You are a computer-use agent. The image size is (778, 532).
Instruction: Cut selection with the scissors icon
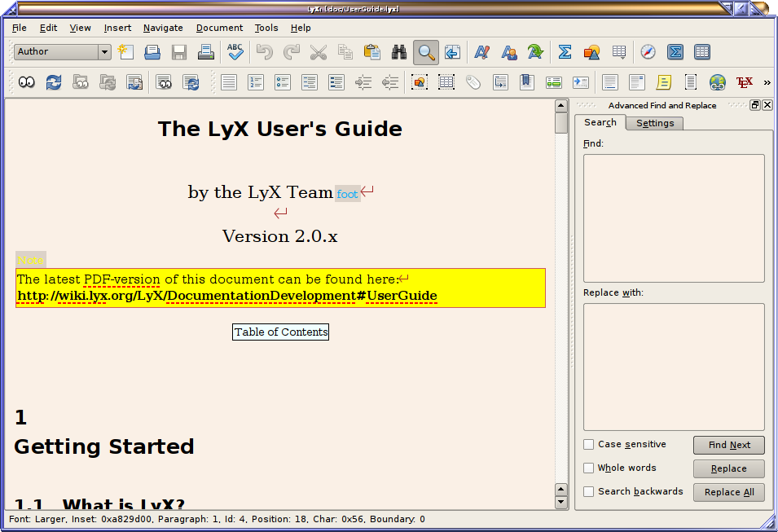[x=318, y=52]
